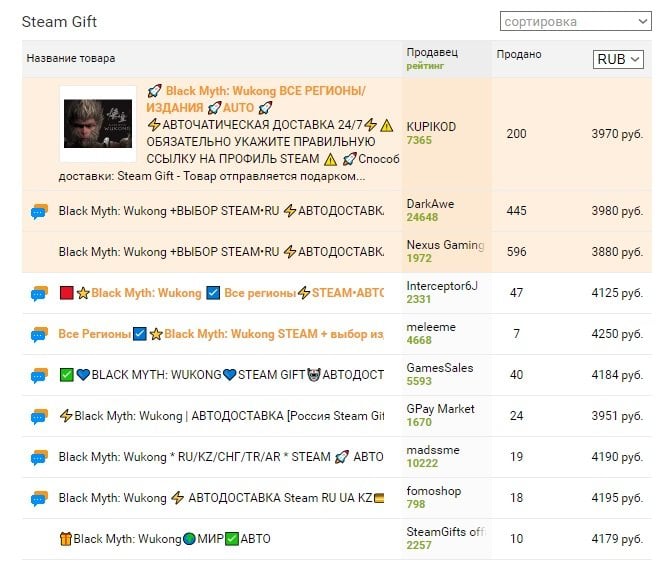Click madssme rating 10222
Image resolution: width=660 pixels, height=565 pixels.
(x=422, y=464)
